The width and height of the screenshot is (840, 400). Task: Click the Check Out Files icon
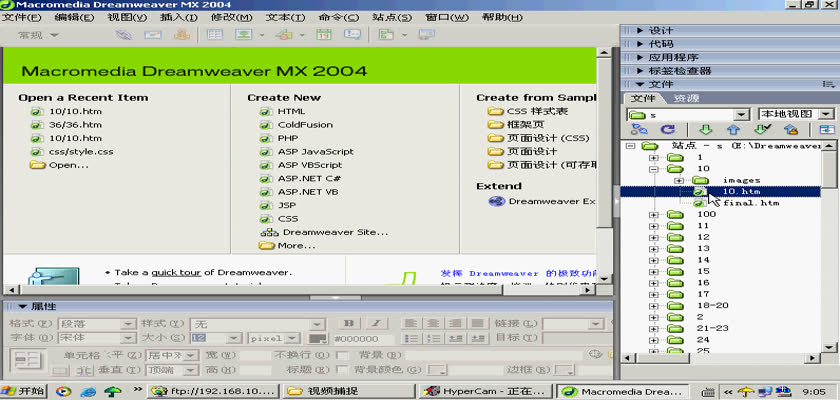coord(762,129)
